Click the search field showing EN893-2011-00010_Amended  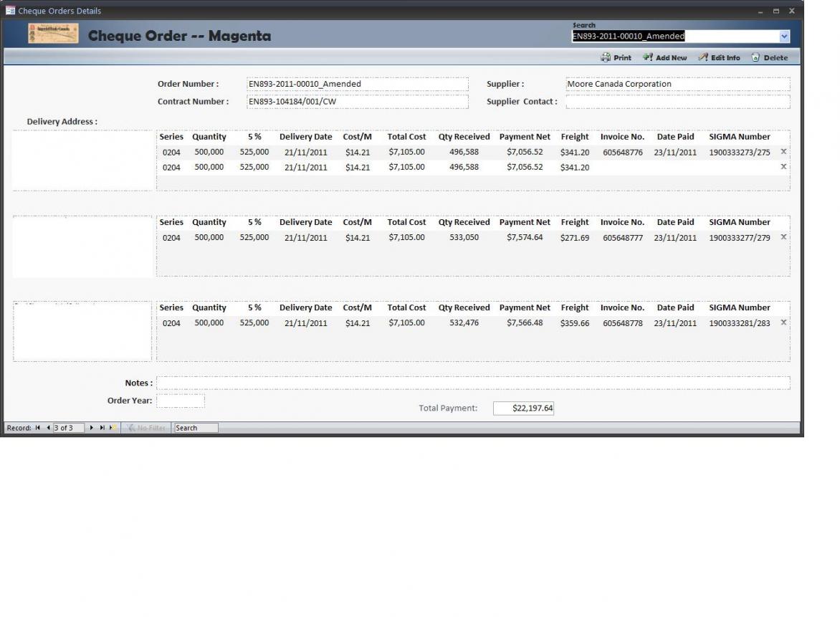point(675,37)
